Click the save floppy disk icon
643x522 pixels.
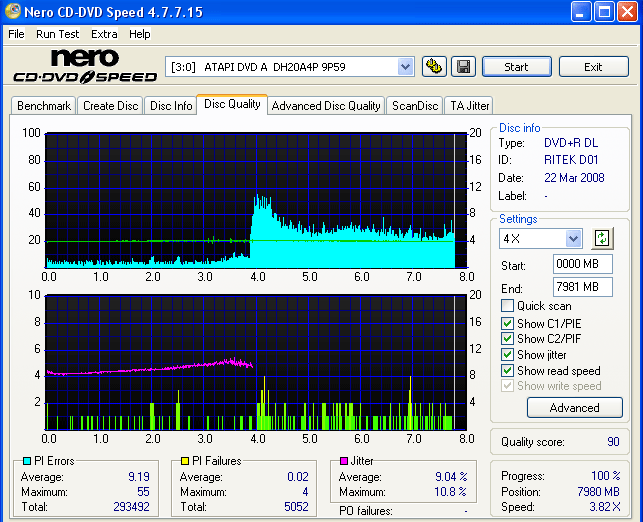pyautogui.click(x=463, y=66)
